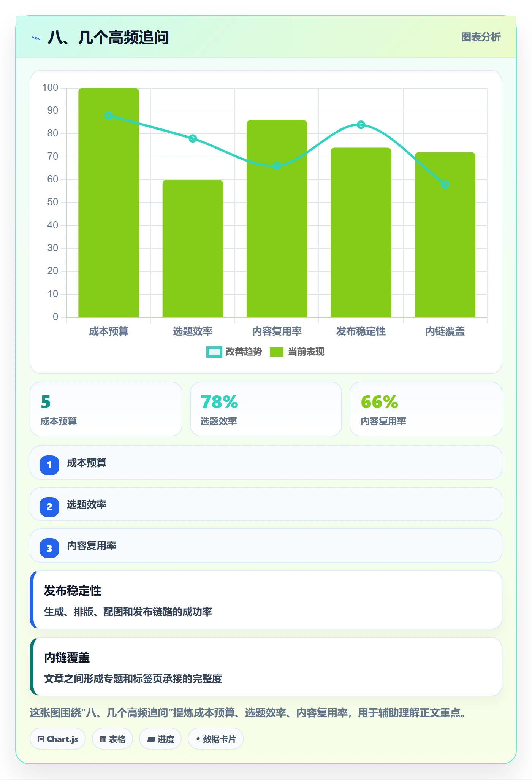Click the heading 八、几个高频追问
Image resolution: width=532 pixels, height=780 pixels.
108,38
